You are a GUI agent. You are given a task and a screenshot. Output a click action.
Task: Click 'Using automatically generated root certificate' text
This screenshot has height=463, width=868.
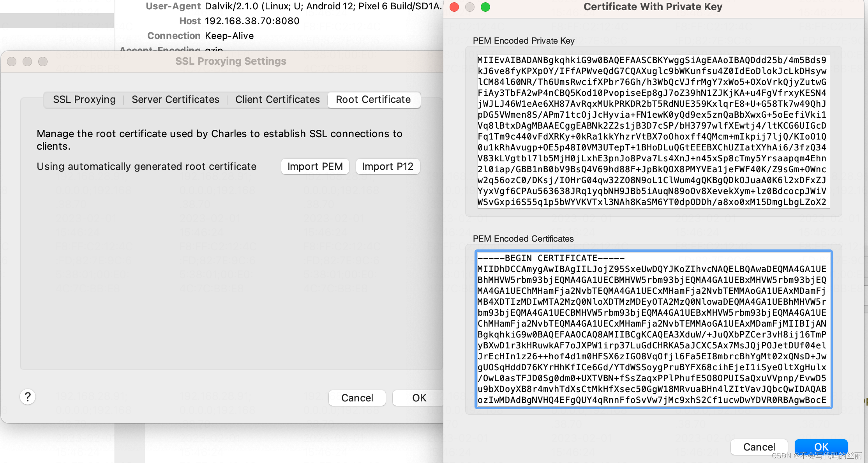click(x=146, y=166)
